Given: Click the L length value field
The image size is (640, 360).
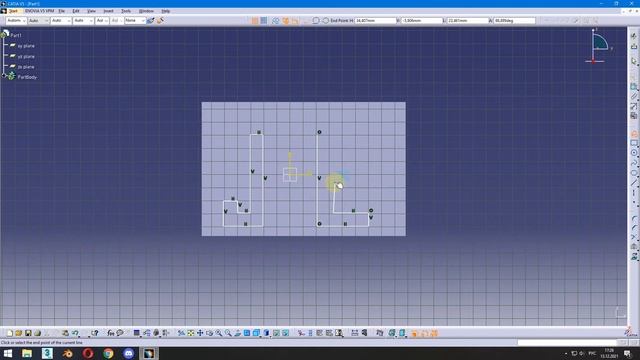Looking at the screenshot, I should click(x=468, y=20).
